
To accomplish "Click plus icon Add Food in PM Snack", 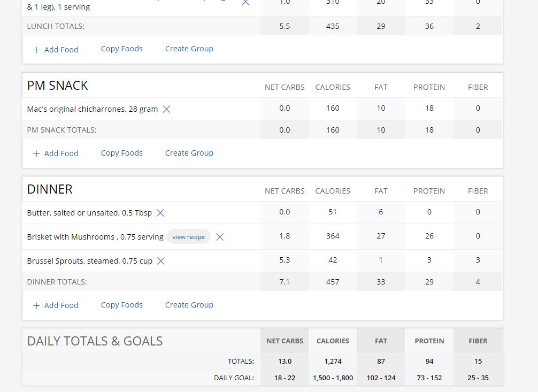I will [x=36, y=154].
